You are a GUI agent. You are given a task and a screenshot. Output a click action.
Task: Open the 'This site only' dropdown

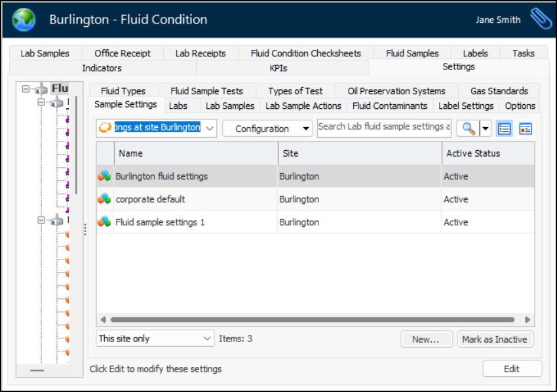(x=155, y=338)
